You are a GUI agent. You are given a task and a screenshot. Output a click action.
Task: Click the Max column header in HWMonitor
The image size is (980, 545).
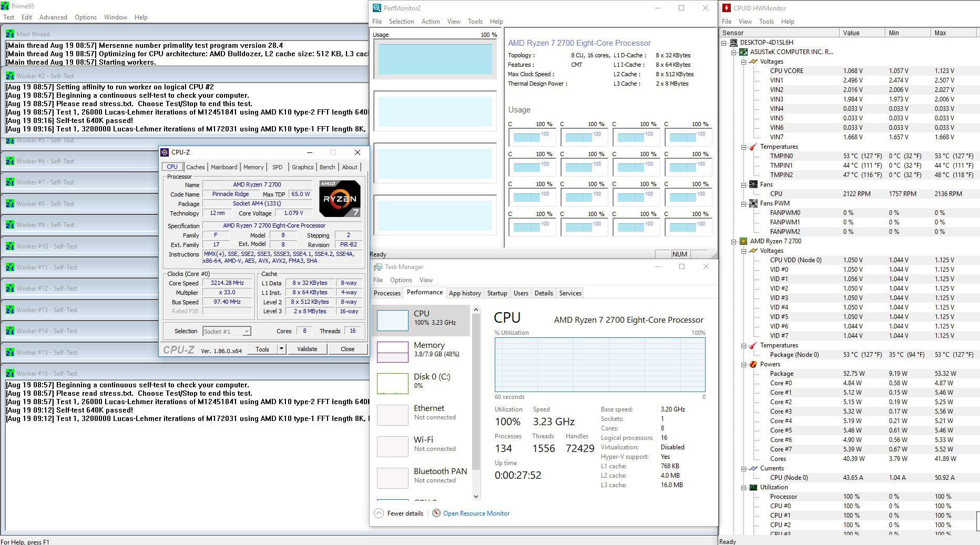tap(953, 33)
